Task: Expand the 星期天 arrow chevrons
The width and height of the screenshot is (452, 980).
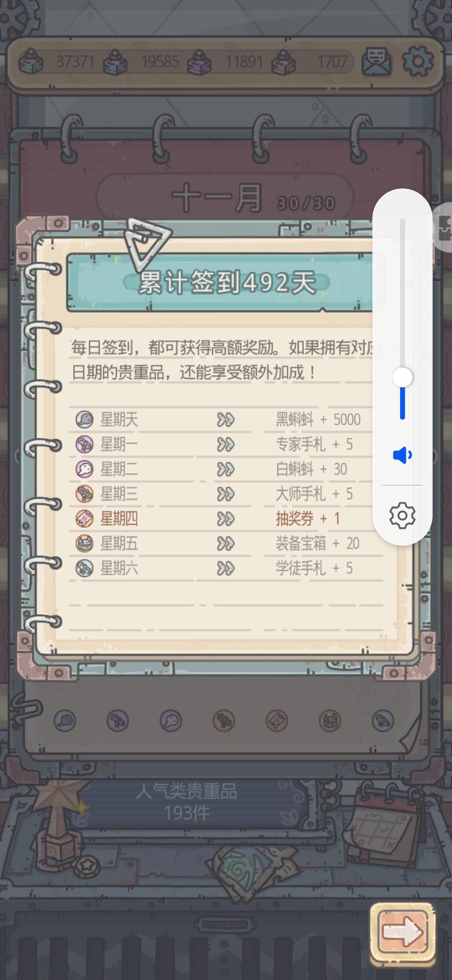Action: 226,420
